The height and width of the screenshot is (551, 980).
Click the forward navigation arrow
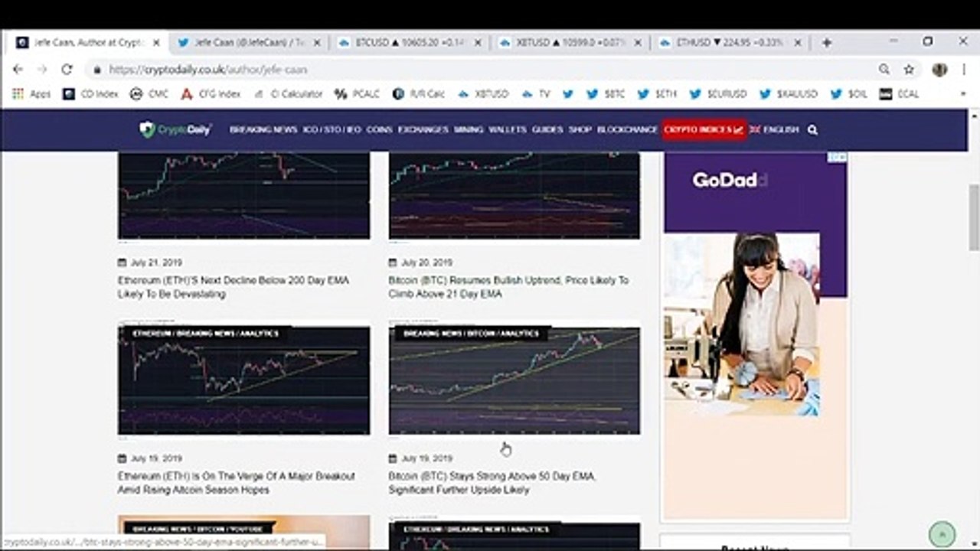coord(42,70)
